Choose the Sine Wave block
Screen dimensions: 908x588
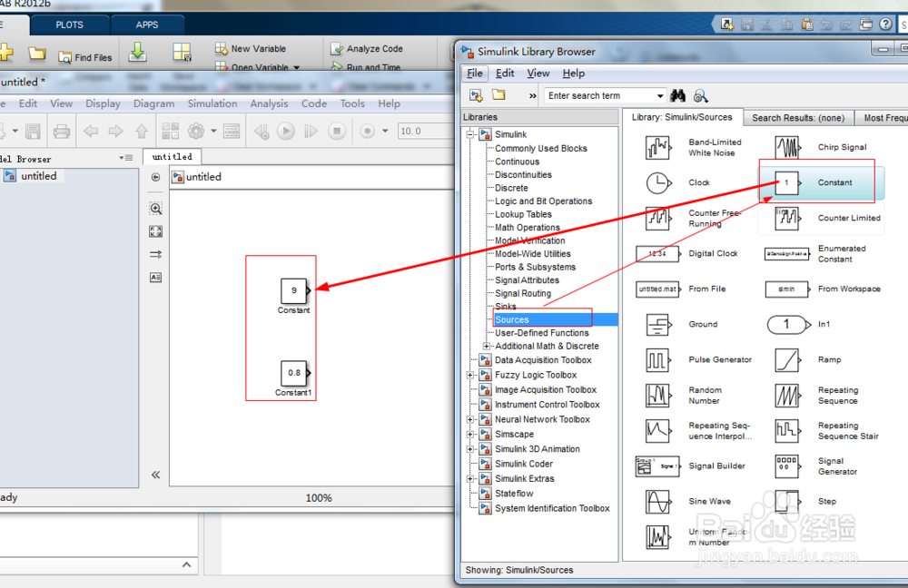(658, 501)
